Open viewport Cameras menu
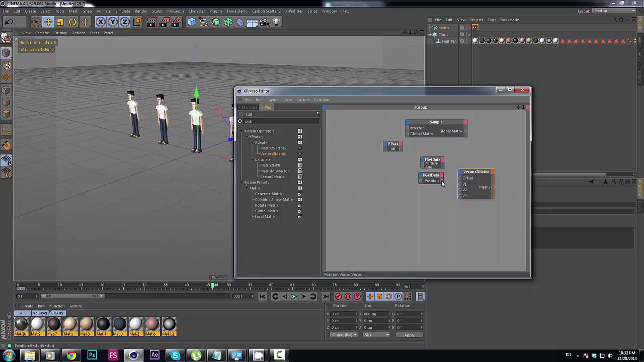Image resolution: width=644 pixels, height=362 pixels. coord(42,33)
